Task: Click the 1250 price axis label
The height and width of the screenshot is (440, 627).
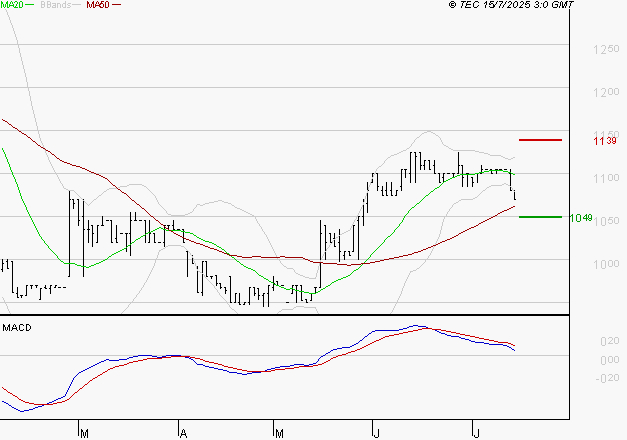Action: pyautogui.click(x=606, y=49)
